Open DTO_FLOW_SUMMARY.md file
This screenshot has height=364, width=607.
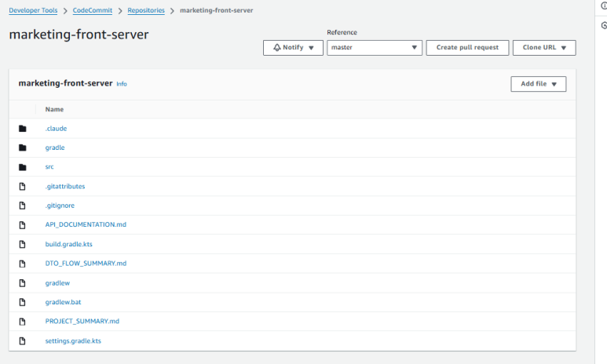coord(86,263)
